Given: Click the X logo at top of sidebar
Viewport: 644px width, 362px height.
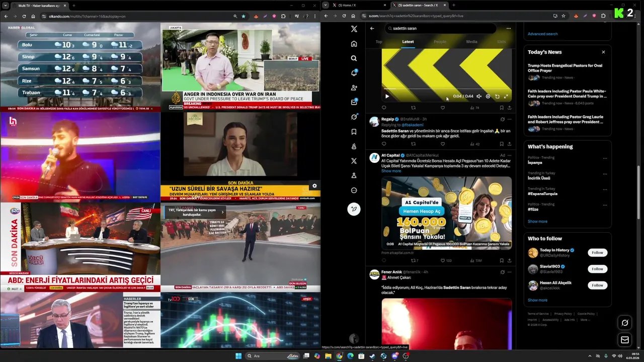Looking at the screenshot, I should point(354,29).
